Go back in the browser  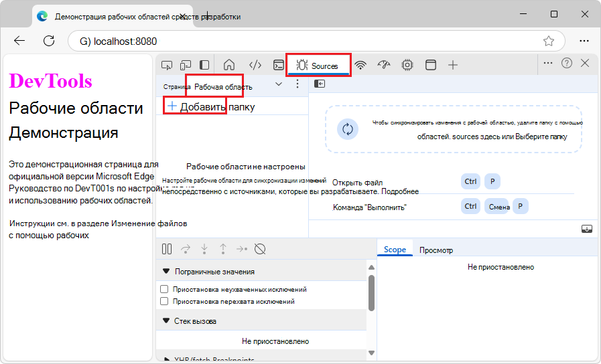click(19, 41)
